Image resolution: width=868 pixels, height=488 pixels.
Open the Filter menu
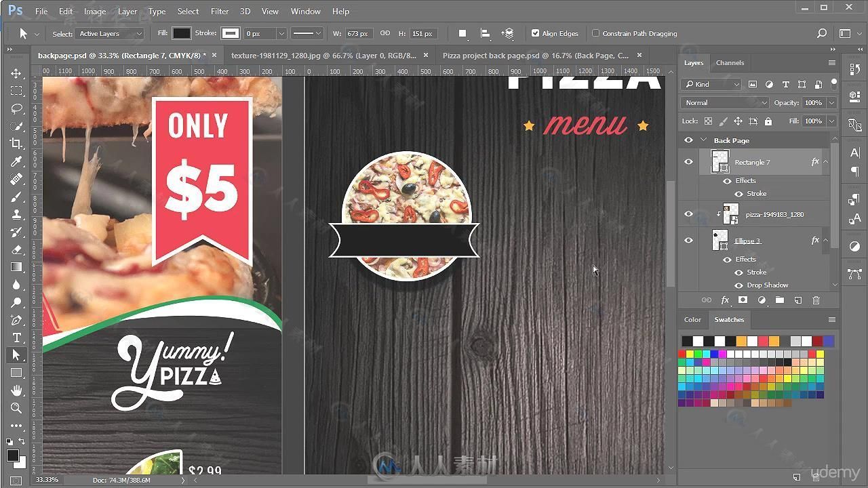tap(219, 11)
